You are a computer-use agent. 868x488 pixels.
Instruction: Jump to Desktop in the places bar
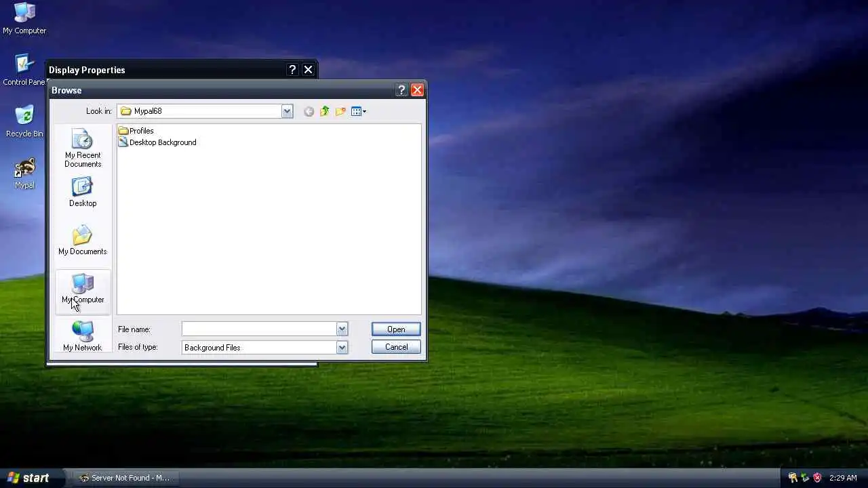coord(83,192)
